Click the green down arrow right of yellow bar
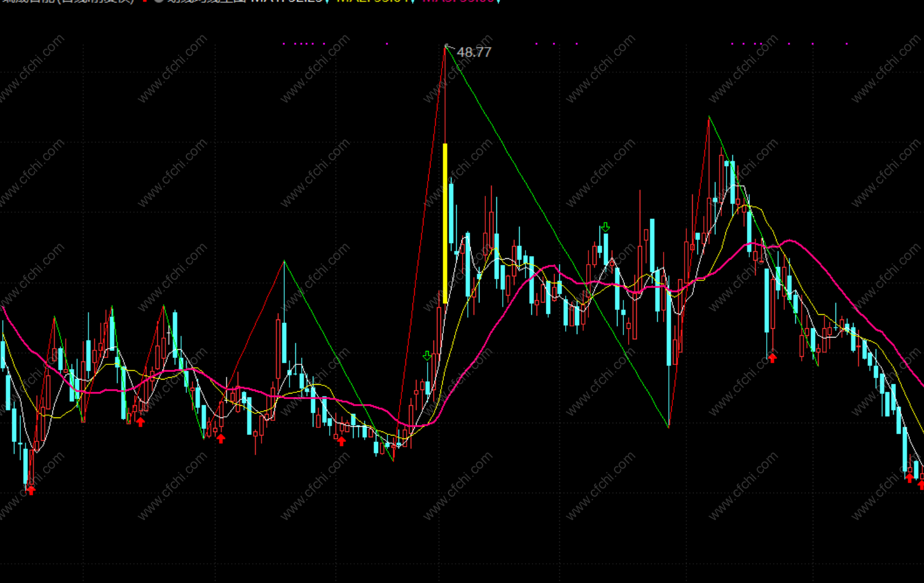 [x=605, y=227]
